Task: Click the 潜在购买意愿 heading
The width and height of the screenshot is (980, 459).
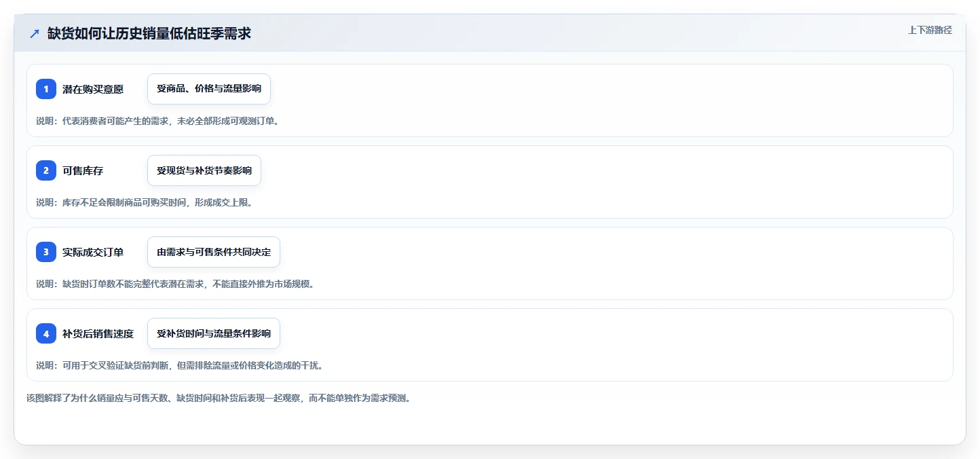Action: pos(93,89)
